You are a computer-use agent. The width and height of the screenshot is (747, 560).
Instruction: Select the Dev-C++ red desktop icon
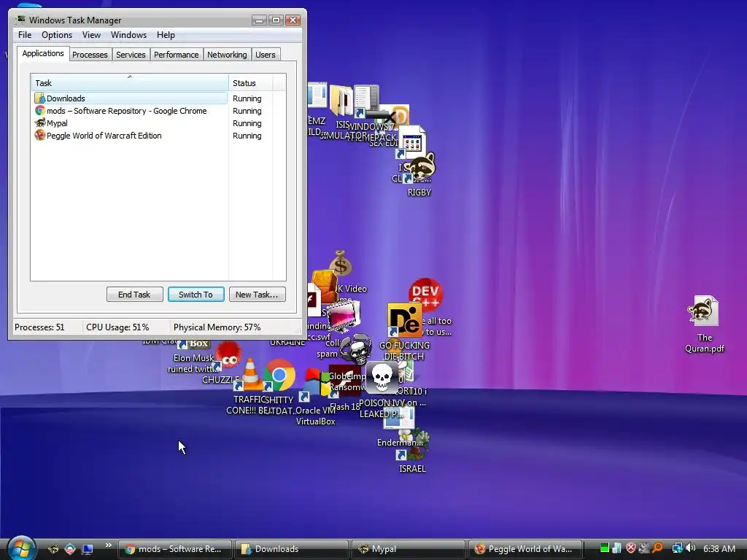[x=425, y=295]
